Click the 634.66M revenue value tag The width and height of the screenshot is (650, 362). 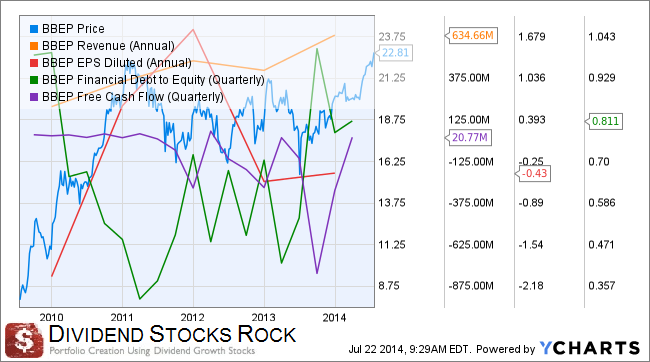tap(471, 36)
